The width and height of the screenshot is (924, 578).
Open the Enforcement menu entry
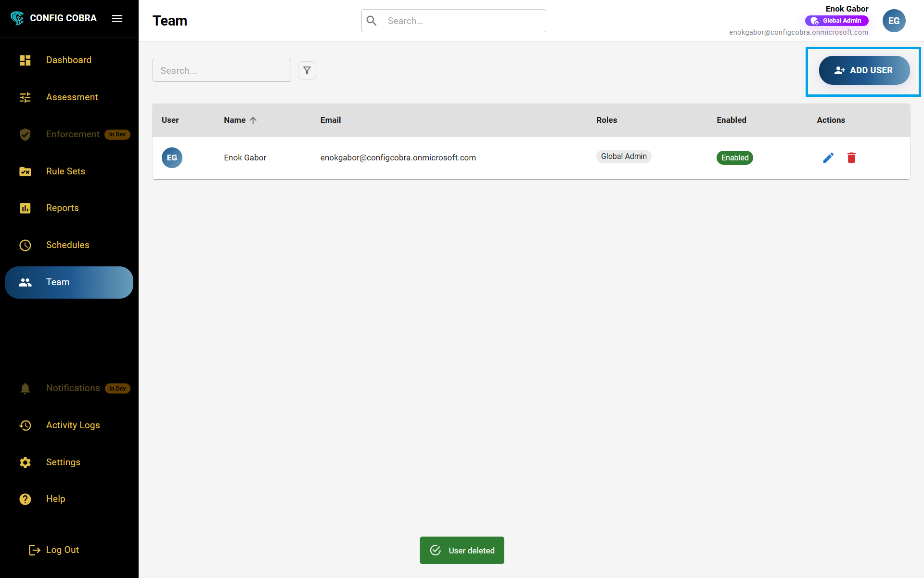coord(73,134)
